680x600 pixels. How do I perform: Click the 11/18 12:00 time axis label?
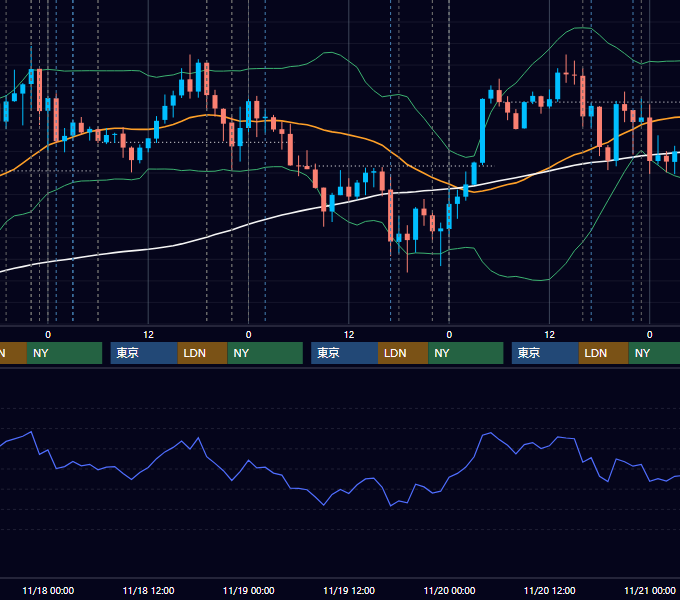point(148,590)
